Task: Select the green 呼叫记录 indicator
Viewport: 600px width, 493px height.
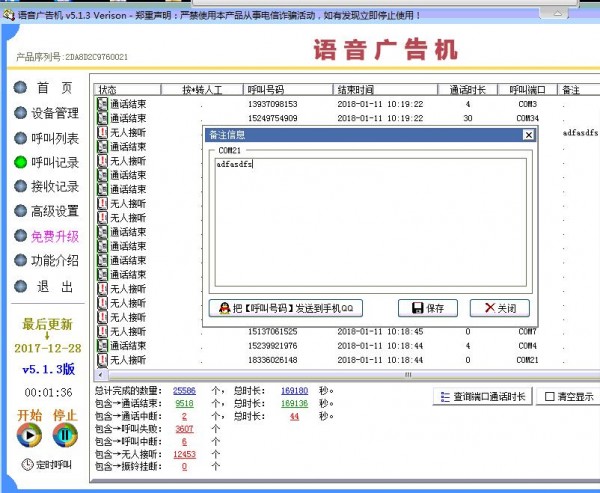Action: tap(21, 162)
